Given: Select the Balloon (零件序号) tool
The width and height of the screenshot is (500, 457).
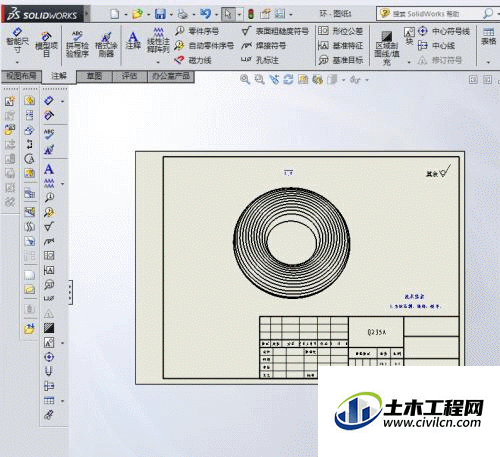Looking at the screenshot, I should 197,31.
